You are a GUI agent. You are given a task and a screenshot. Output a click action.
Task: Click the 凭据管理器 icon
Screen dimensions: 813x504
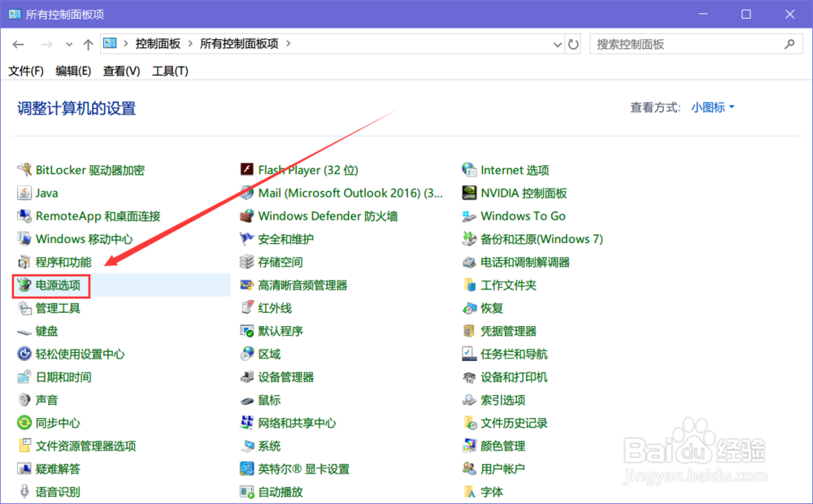[x=469, y=331]
